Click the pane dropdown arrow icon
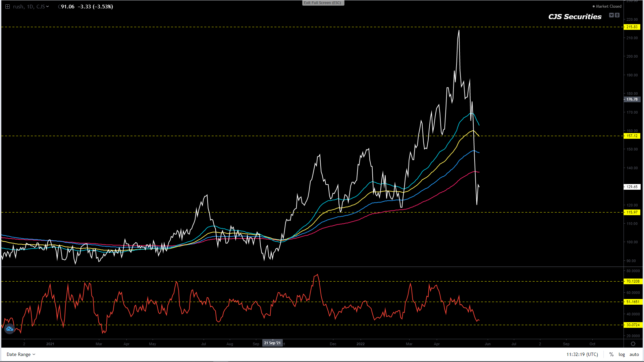The width and height of the screenshot is (644, 362). click(x=611, y=15)
